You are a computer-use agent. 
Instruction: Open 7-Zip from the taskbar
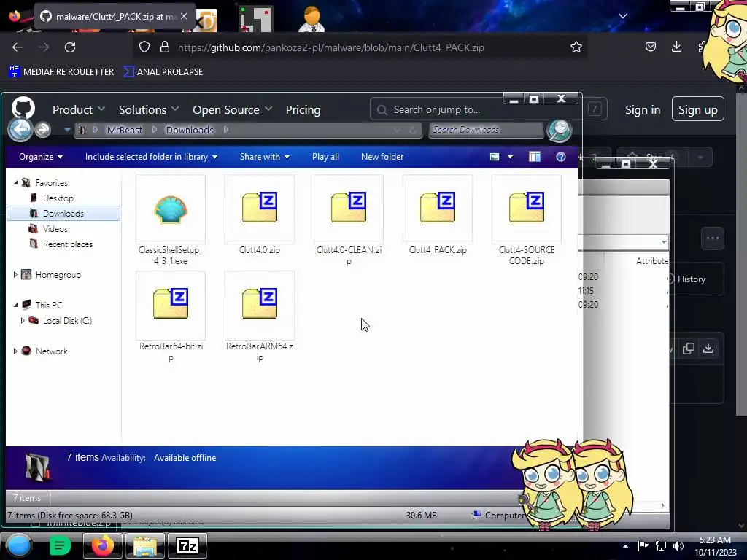pos(187,545)
